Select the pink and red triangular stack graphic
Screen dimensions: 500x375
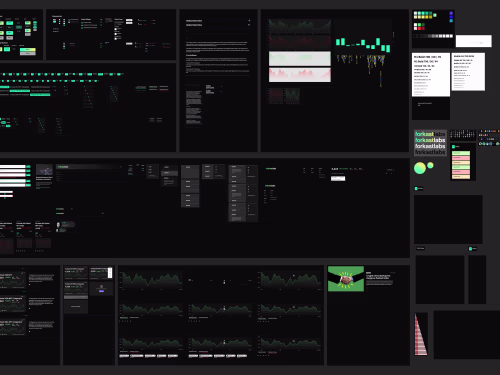(420, 334)
